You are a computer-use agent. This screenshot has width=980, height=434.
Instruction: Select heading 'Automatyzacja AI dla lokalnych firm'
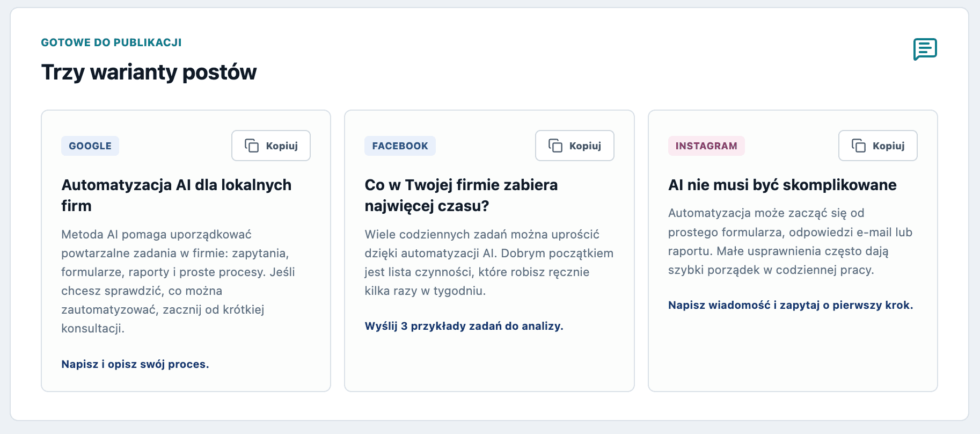click(177, 195)
